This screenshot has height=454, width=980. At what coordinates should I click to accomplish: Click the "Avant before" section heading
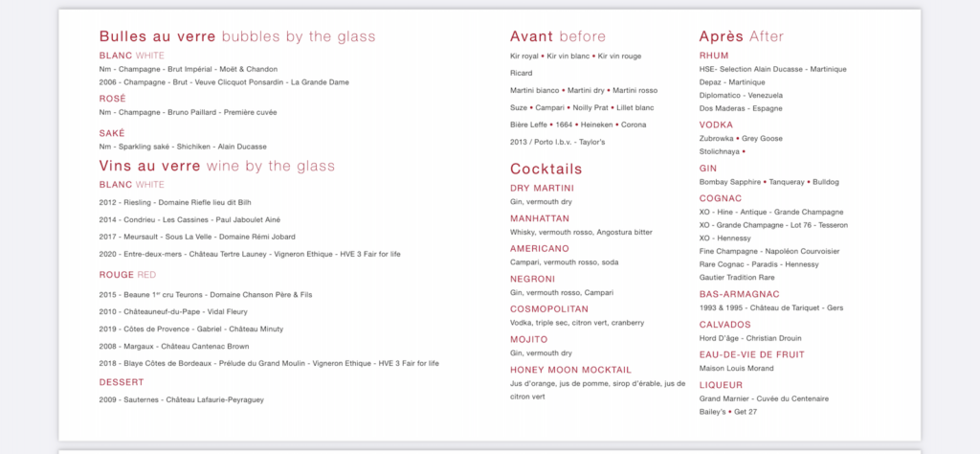pos(557,36)
